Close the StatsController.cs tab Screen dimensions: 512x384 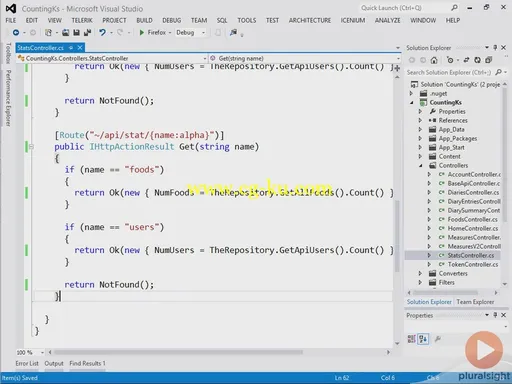click(x=80, y=48)
